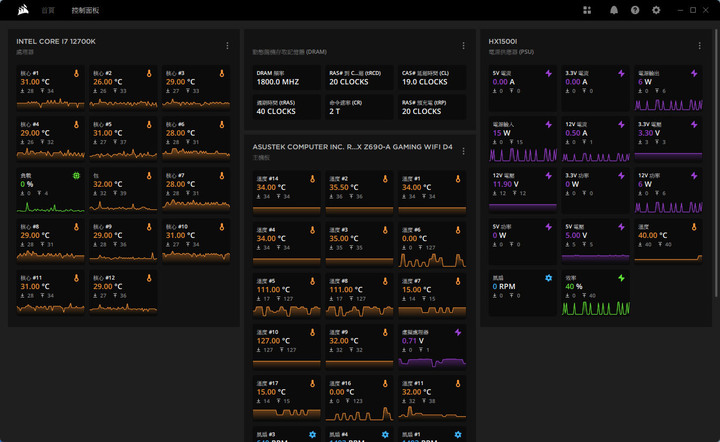Click the CAS latency 19.0 CLOCKS tile
This screenshot has width=720, height=442.
tap(432, 78)
